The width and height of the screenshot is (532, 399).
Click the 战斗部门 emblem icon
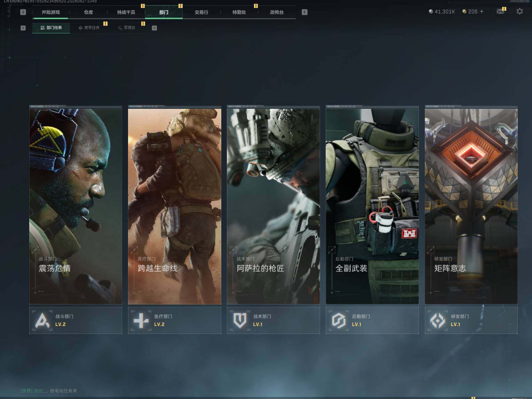(42, 320)
